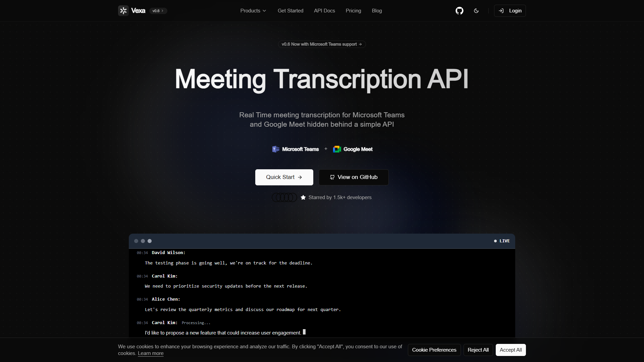Click View on GitHub button
The height and width of the screenshot is (362, 644).
pos(354,177)
